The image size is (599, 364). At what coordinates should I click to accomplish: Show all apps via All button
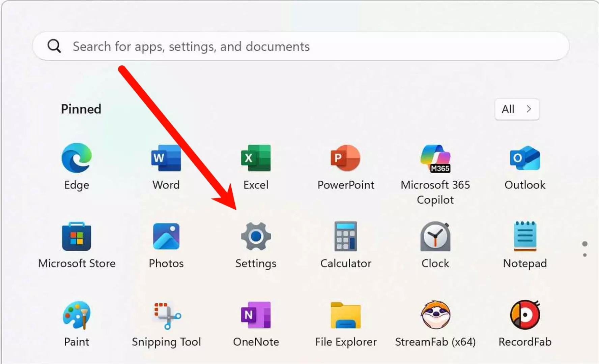click(517, 109)
